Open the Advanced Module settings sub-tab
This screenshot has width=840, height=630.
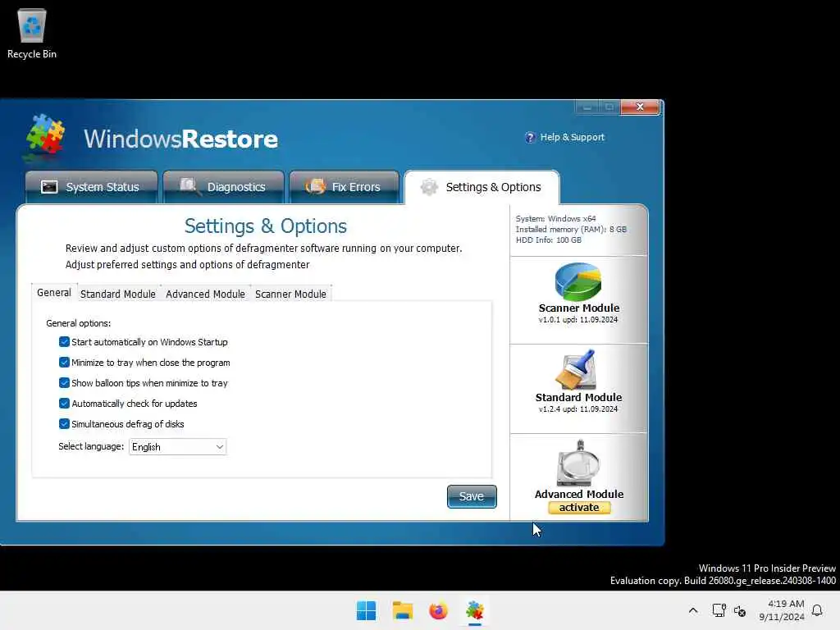tap(205, 294)
